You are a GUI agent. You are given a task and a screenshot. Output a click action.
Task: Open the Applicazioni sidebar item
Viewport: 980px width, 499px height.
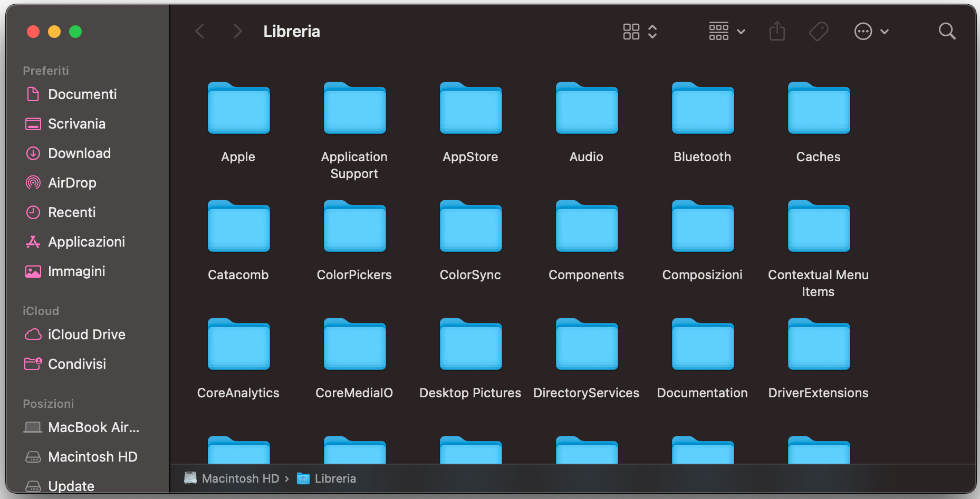pyautogui.click(x=87, y=241)
